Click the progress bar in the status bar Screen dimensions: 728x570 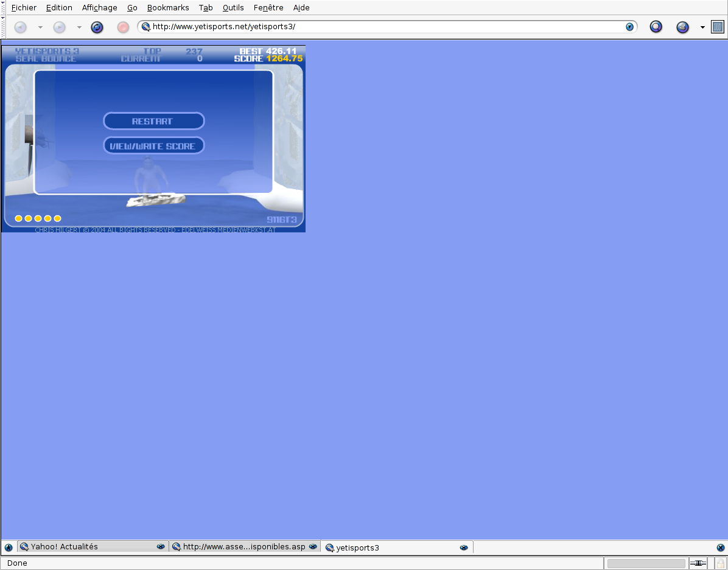tap(646, 563)
